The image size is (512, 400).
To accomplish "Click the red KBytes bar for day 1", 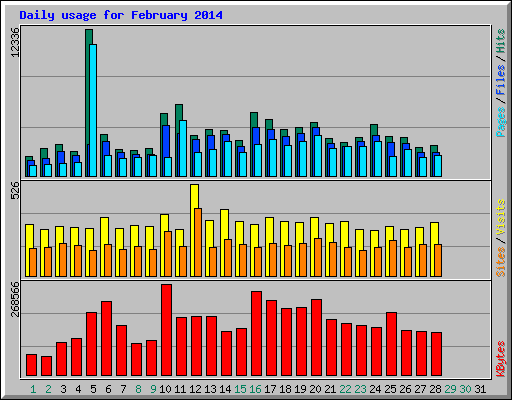I will coord(31,365).
